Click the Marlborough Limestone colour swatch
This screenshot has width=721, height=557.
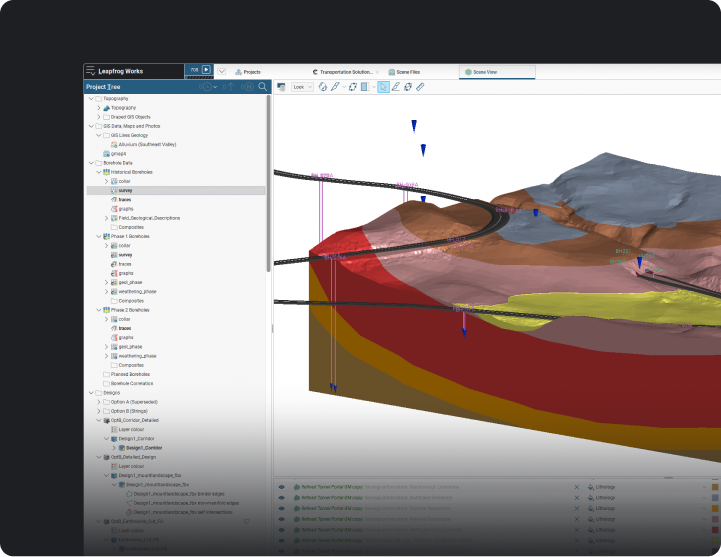pos(715,487)
